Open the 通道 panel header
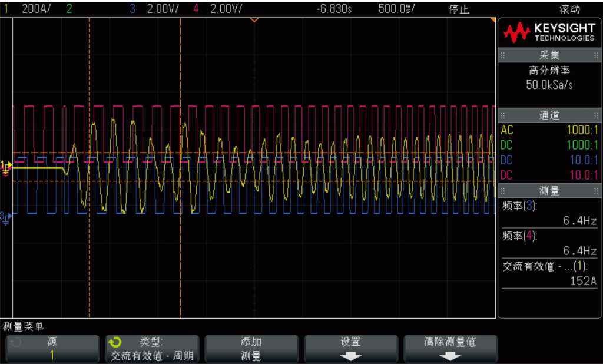 point(549,115)
